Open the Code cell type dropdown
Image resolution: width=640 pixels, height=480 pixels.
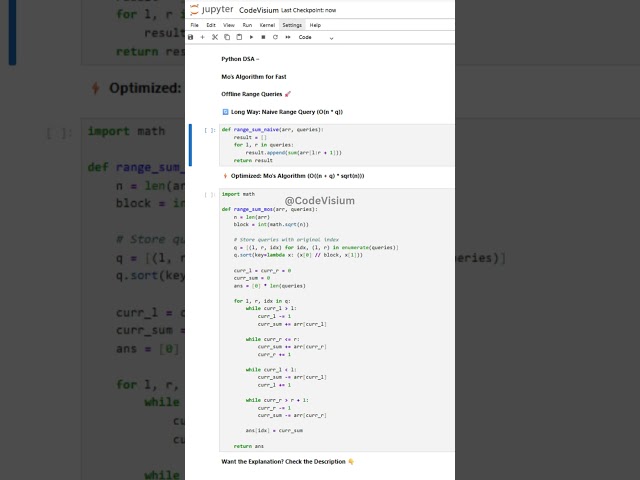tap(316, 37)
